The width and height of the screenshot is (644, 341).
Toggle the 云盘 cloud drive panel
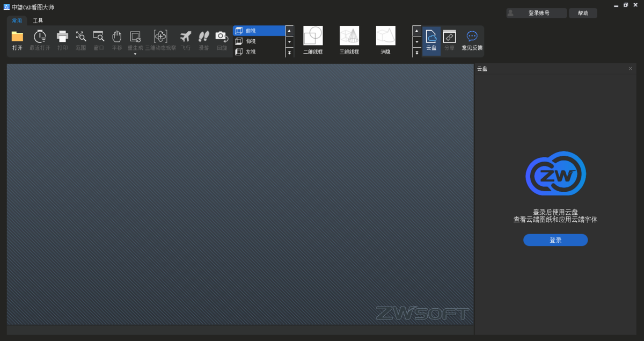[431, 41]
